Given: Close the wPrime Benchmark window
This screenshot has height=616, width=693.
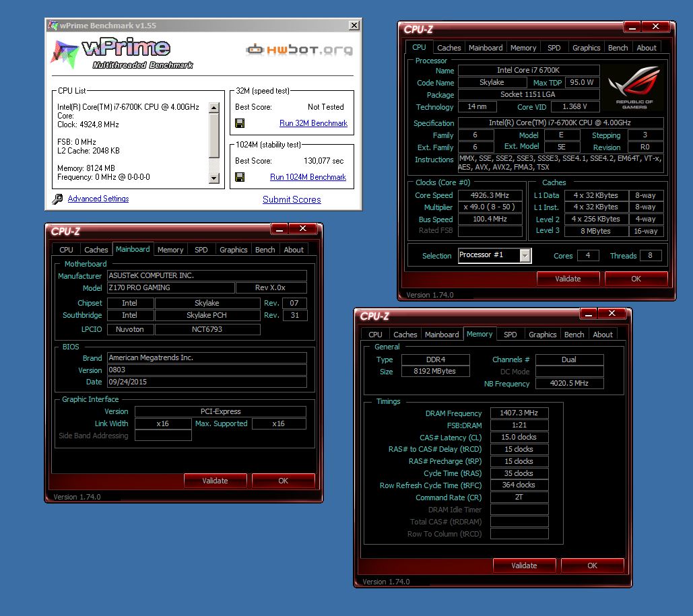Looking at the screenshot, I should 354,26.
